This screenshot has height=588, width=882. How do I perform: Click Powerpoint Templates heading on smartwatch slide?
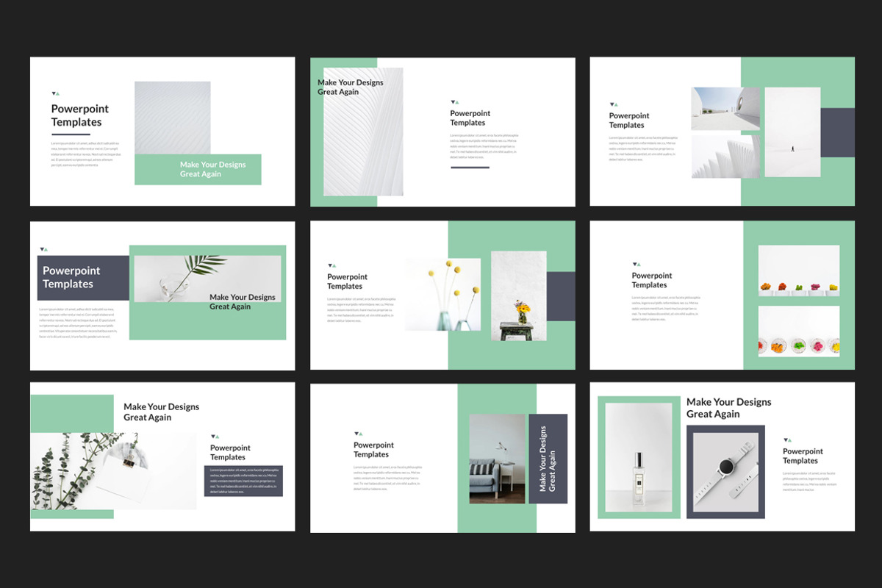(x=803, y=456)
